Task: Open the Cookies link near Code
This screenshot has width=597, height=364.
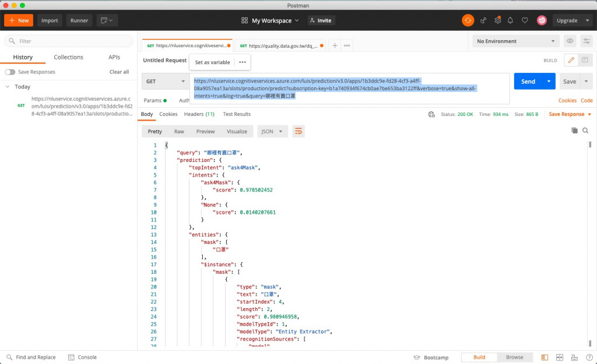Action: pos(567,100)
